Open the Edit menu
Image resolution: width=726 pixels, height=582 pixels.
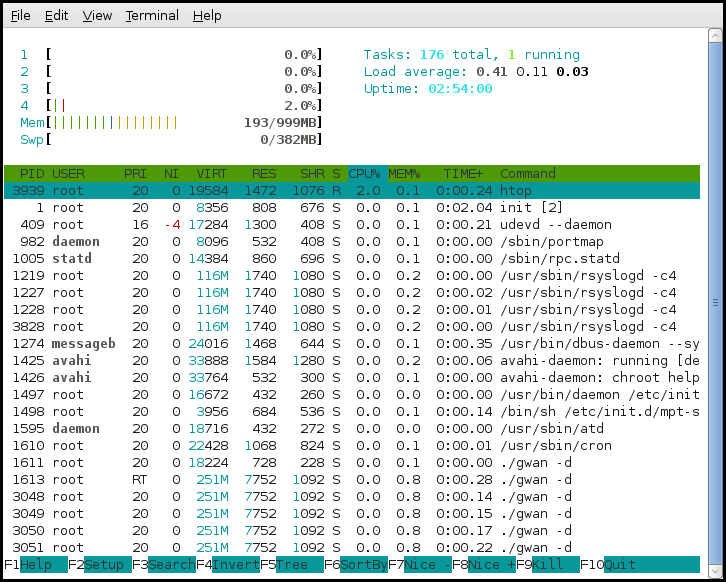coord(56,16)
